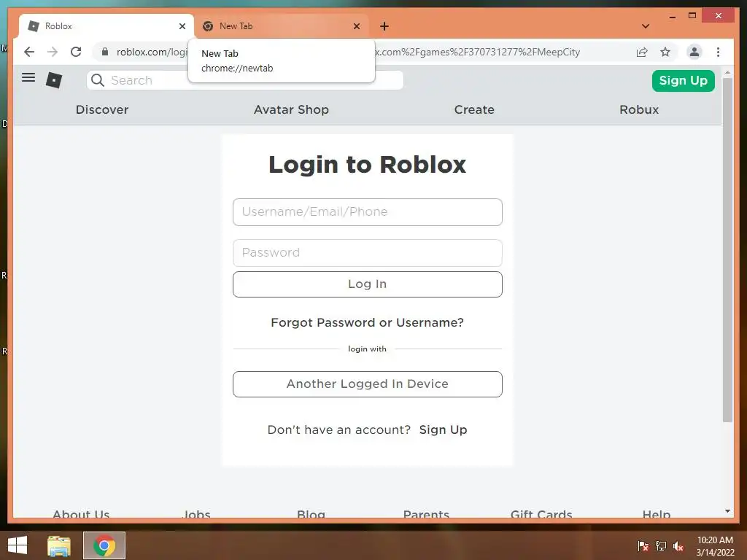This screenshot has width=747, height=560.
Task: Expand the tab search chevron
Action: [646, 26]
